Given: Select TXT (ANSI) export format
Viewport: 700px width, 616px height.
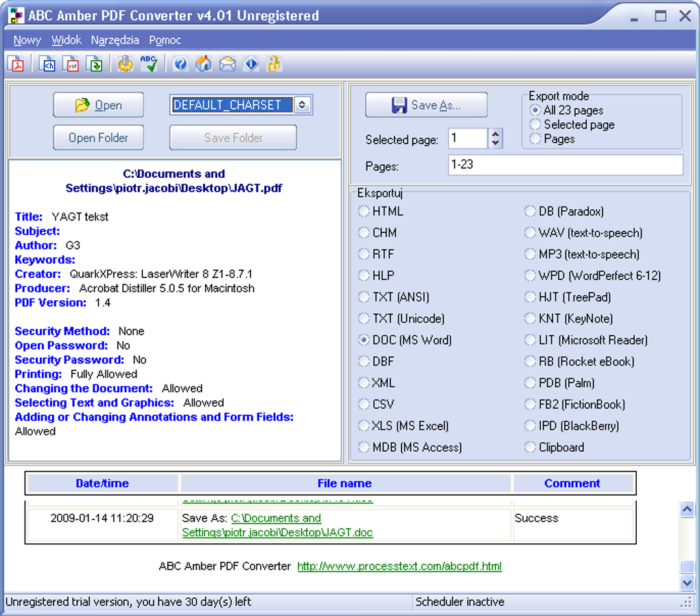Looking at the screenshot, I should tap(394, 297).
